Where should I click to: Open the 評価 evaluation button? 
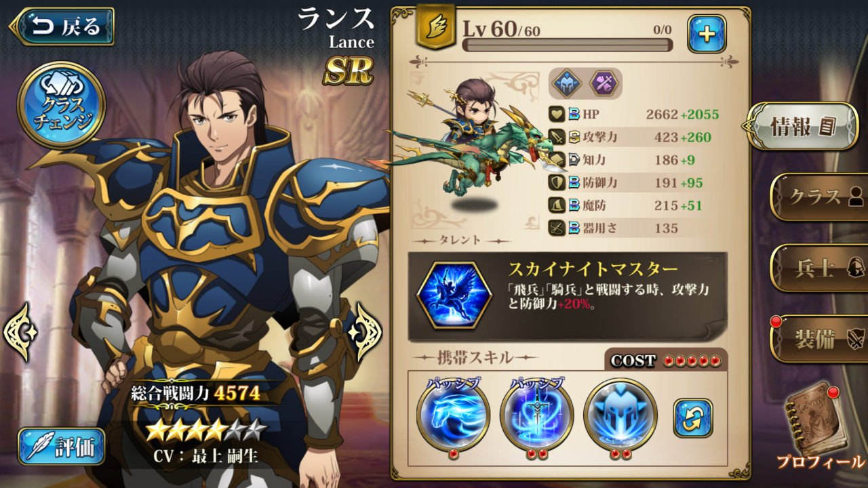[x=62, y=447]
